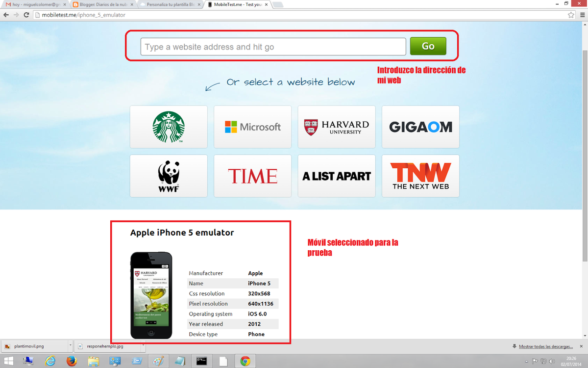Click the iPhone 5 emulator phone image
Viewport: 588px width, 368px height.
click(151, 295)
